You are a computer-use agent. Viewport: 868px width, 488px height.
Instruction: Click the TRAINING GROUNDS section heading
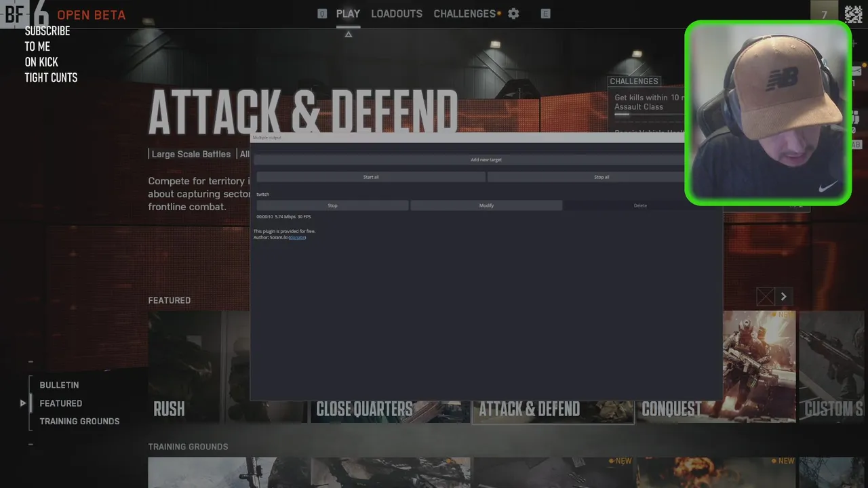(188, 447)
